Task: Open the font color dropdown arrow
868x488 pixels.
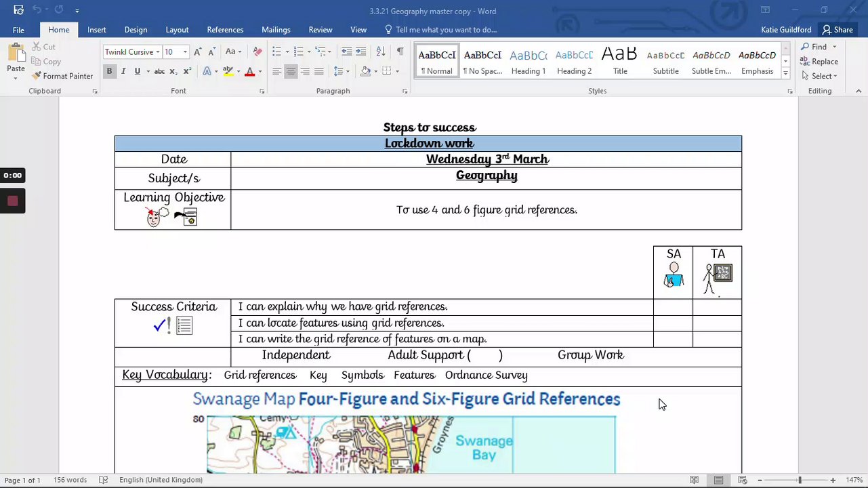Action: [259, 71]
